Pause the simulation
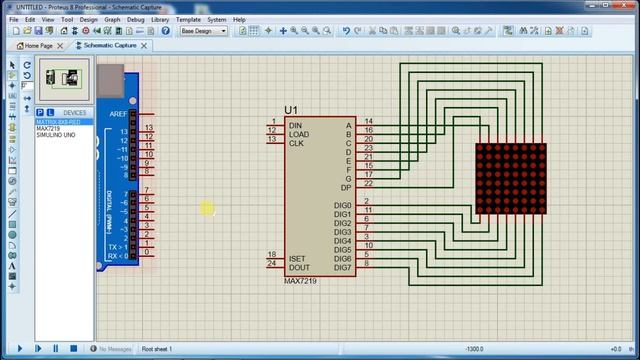The width and height of the screenshot is (640, 360). (x=56, y=349)
